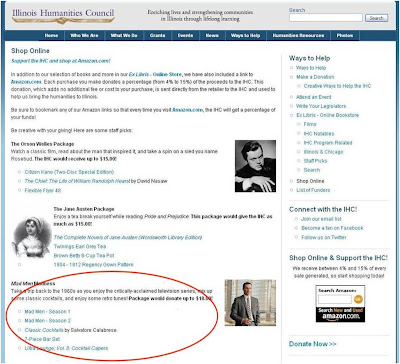Click Follow us on Twitter link
400x364 pixels.
[324, 237]
